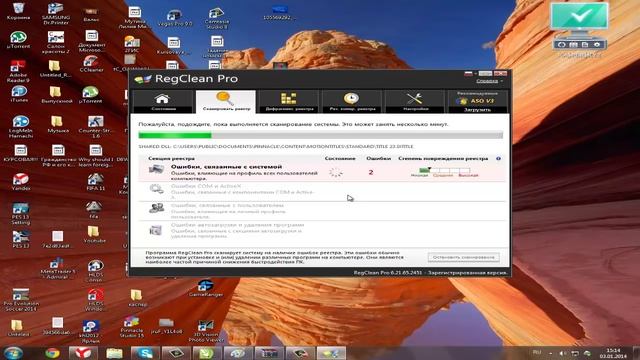Select the Youtube folder on desktop
The height and width of the screenshot is (360, 640).
[94, 235]
